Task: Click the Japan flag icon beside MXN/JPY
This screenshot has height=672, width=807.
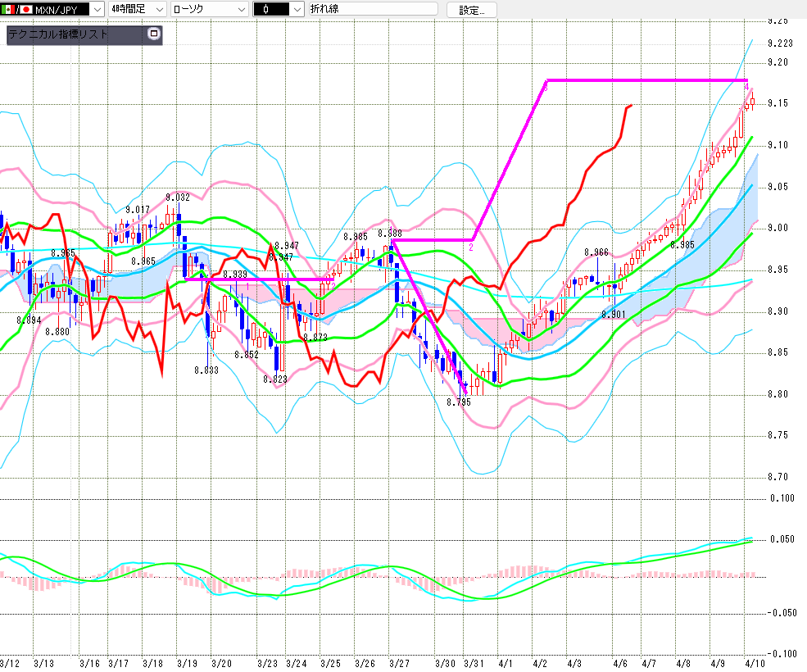Action: click(x=25, y=10)
